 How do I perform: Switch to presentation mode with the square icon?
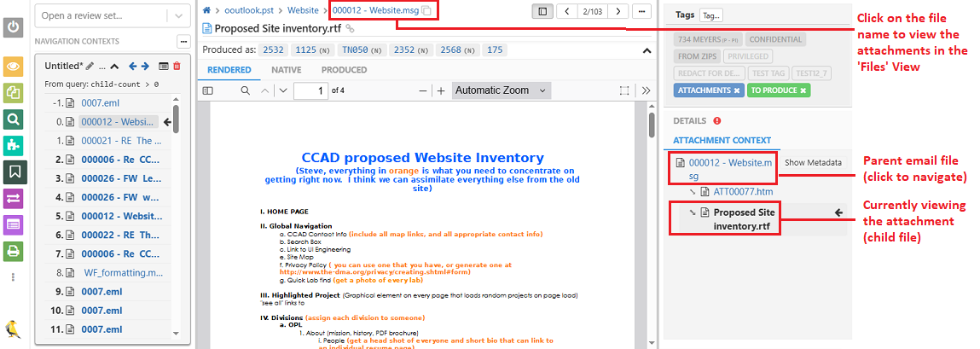pos(623,90)
